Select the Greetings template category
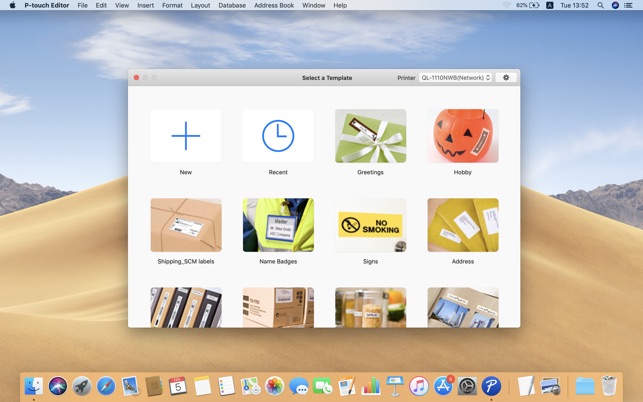The height and width of the screenshot is (402, 643). pyautogui.click(x=370, y=136)
